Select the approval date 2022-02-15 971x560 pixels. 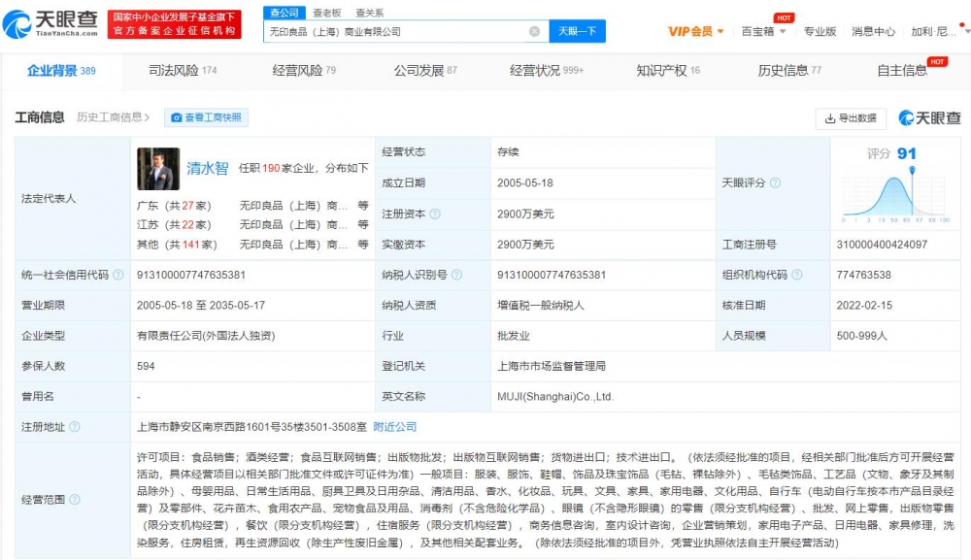click(x=864, y=305)
